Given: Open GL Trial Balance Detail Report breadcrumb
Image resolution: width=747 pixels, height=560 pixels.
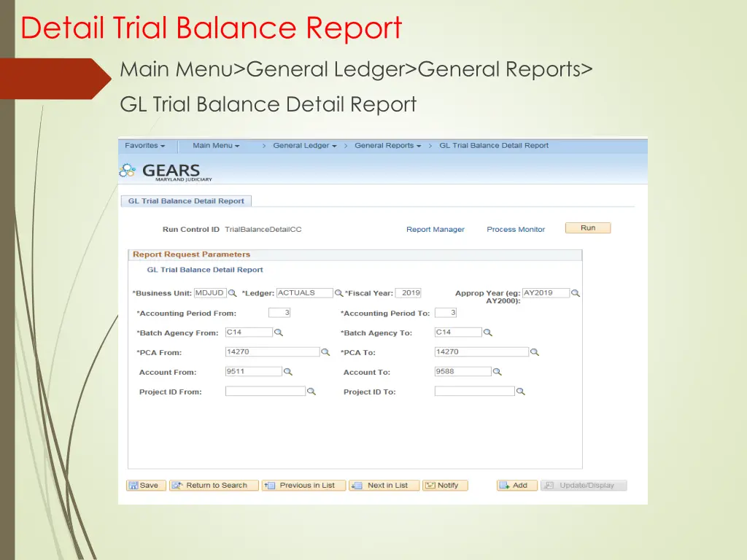Looking at the screenshot, I should click(x=494, y=146).
